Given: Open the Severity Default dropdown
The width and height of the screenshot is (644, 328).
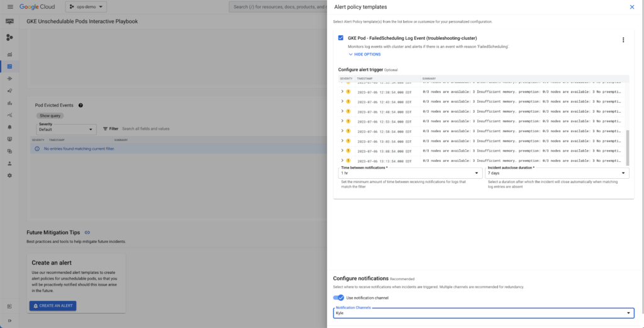Looking at the screenshot, I should point(66,129).
